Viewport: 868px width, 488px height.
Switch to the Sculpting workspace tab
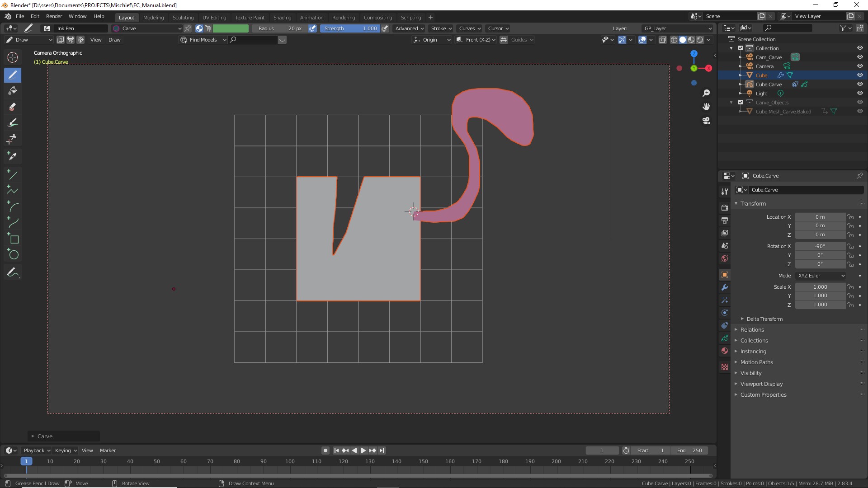(x=183, y=18)
